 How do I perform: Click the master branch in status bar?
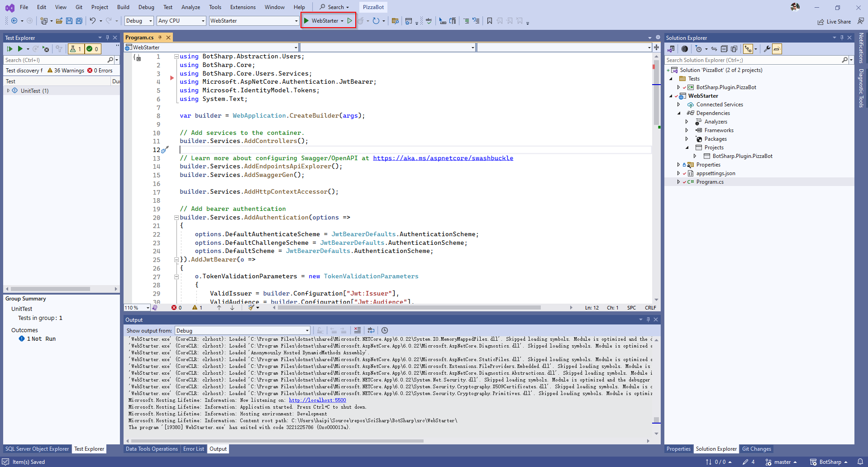tap(781, 462)
